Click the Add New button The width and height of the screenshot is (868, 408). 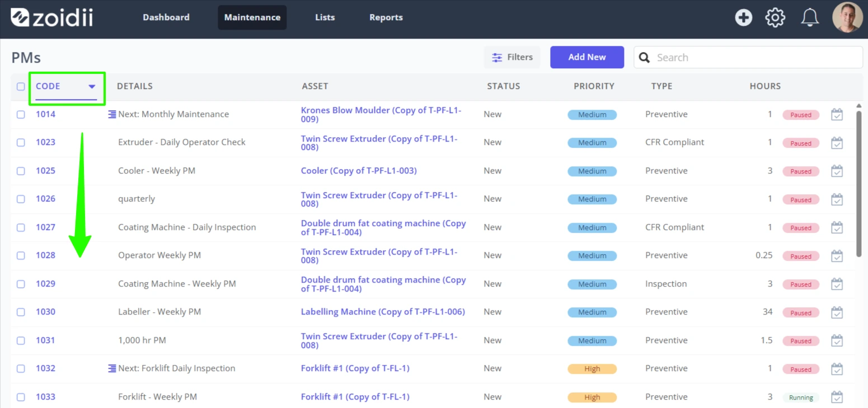click(x=587, y=57)
